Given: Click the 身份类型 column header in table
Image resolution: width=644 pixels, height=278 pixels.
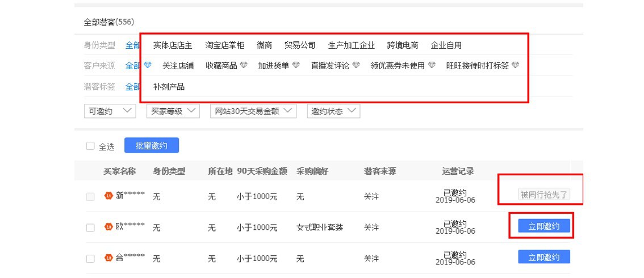Looking at the screenshot, I should [x=169, y=171].
